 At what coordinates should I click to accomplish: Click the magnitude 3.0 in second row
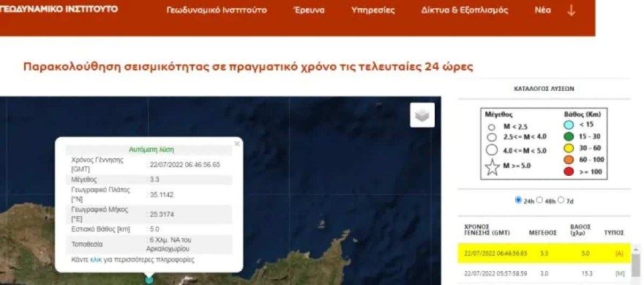(x=544, y=273)
